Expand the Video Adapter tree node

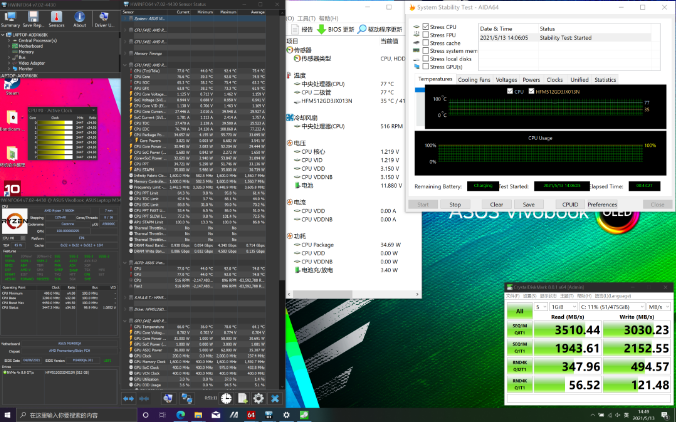coord(9,61)
